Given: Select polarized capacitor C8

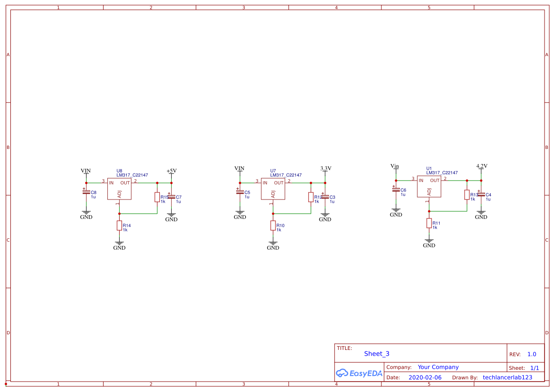Looking at the screenshot, I should coord(87,192).
